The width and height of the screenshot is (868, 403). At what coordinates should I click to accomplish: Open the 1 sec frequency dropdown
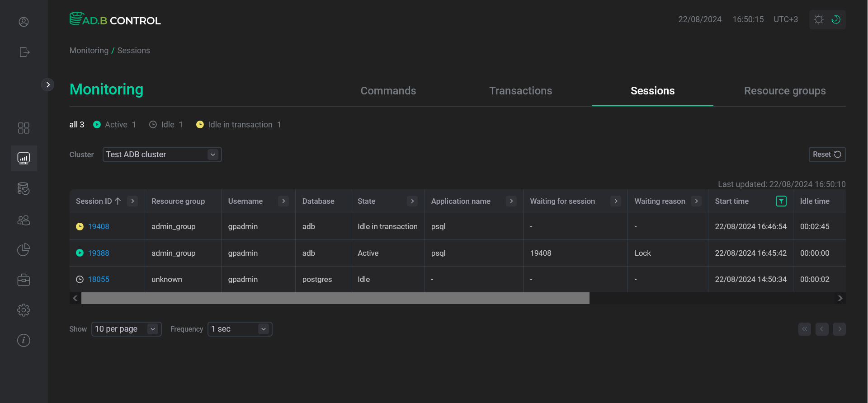240,329
